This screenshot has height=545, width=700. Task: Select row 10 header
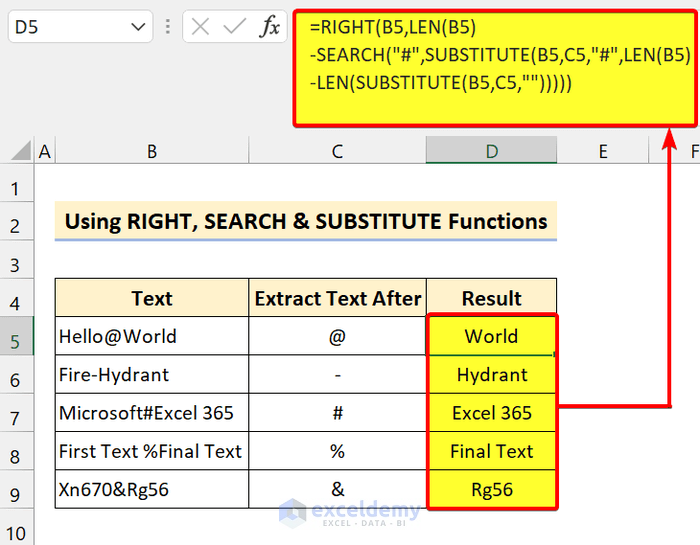click(x=17, y=527)
